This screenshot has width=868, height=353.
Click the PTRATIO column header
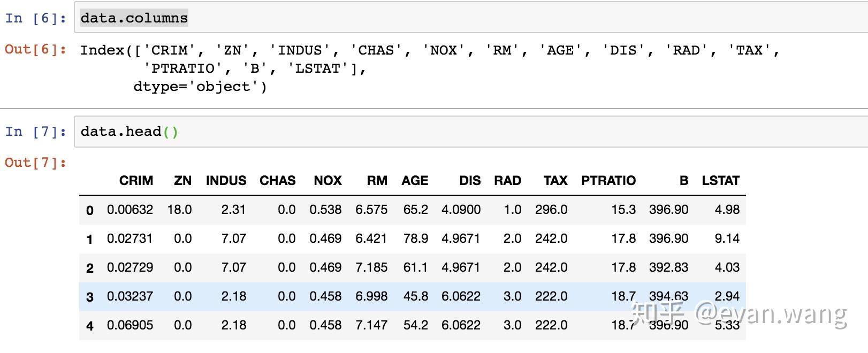click(x=608, y=181)
